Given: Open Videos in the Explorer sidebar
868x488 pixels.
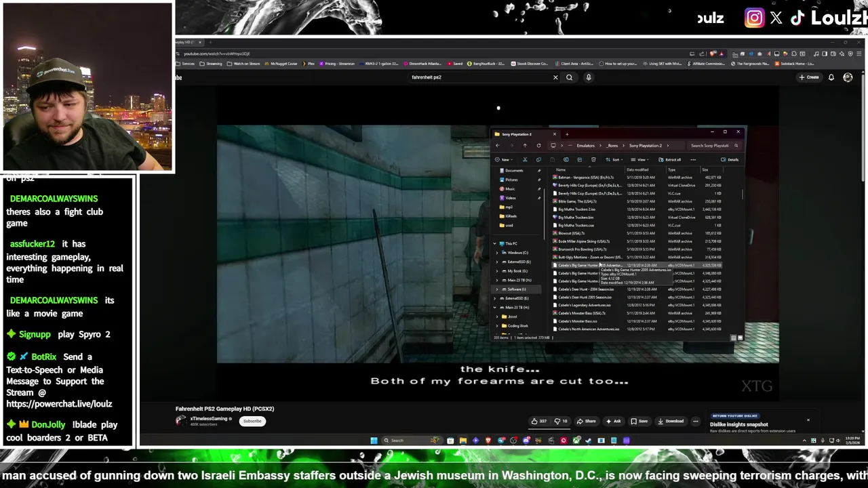Looking at the screenshot, I should coord(510,198).
